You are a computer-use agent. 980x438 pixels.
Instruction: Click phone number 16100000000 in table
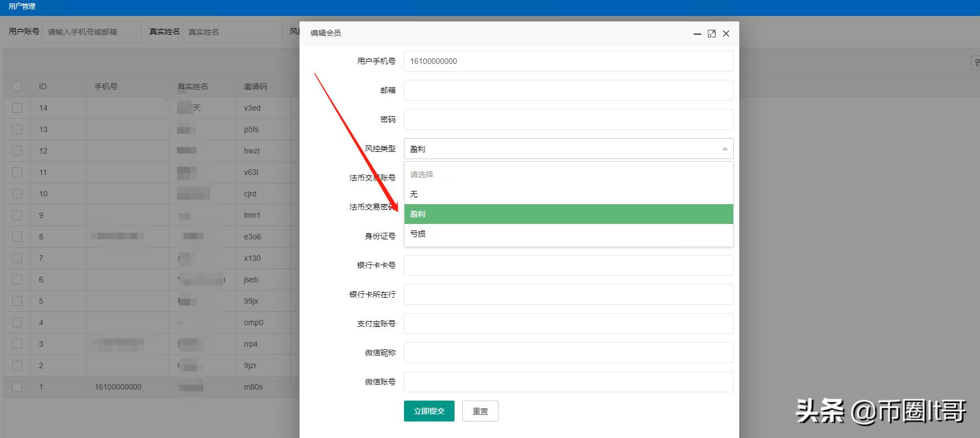[118, 387]
